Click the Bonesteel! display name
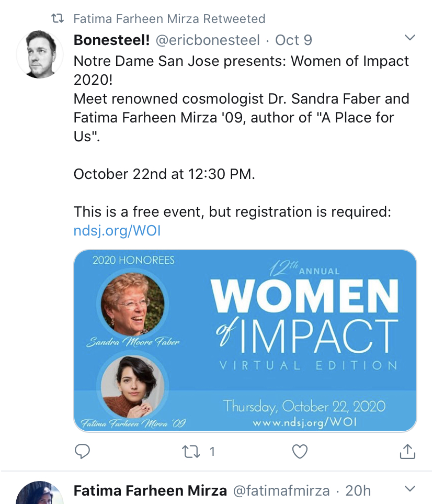The height and width of the screenshot is (504, 433). (112, 40)
